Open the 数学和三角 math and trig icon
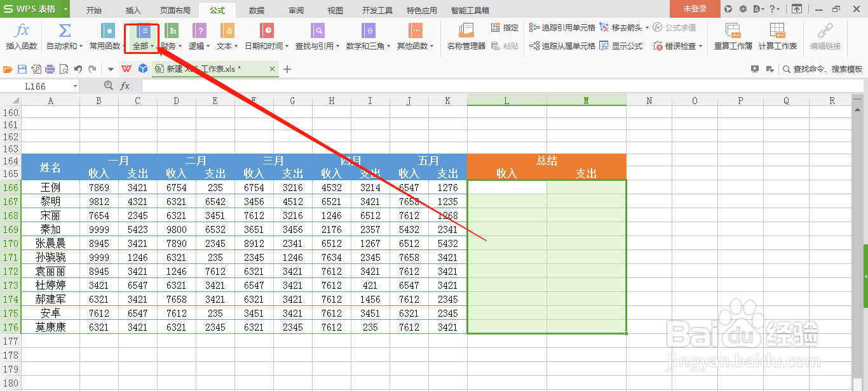This screenshot has height=391, width=868. click(369, 31)
